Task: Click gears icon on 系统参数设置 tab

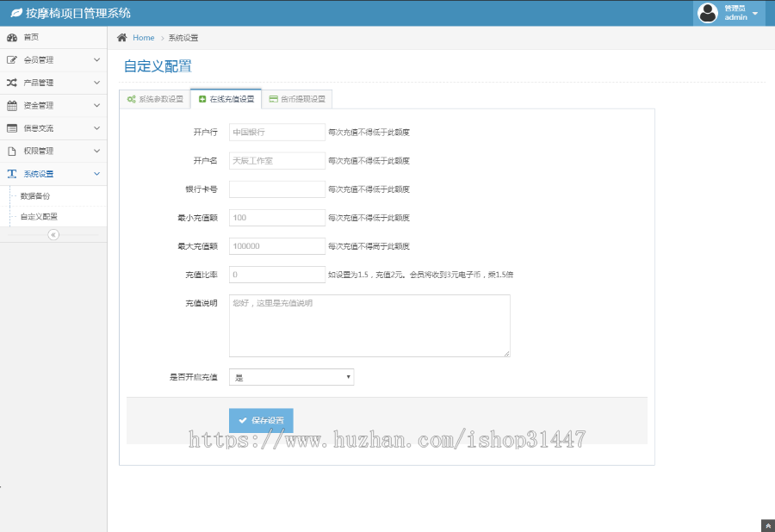Action: (x=131, y=99)
